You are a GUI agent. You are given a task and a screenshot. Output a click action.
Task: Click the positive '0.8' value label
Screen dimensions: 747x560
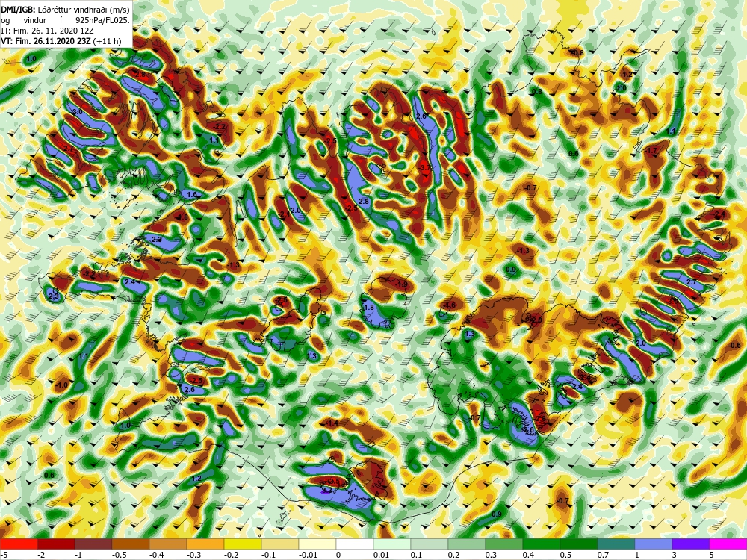[x=537, y=91]
